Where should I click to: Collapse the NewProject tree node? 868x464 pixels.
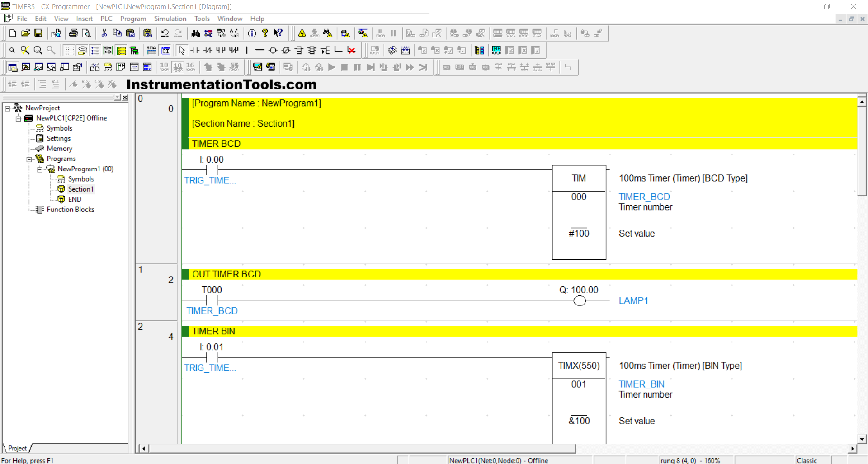coord(8,108)
